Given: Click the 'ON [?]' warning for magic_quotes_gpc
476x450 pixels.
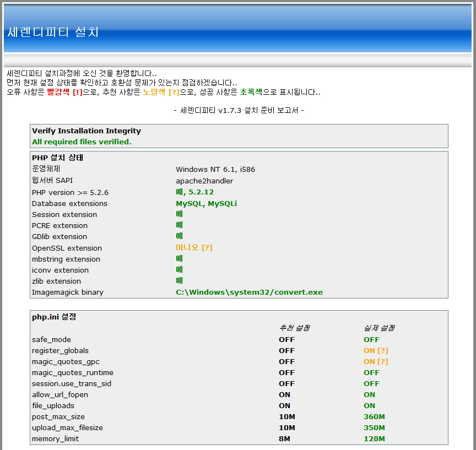Looking at the screenshot, I should click(376, 362).
